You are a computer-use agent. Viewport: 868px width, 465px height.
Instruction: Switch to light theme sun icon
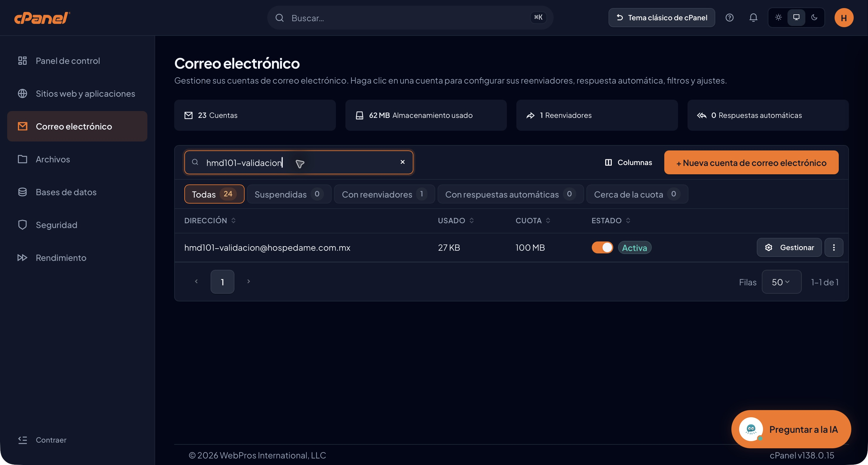coord(779,18)
